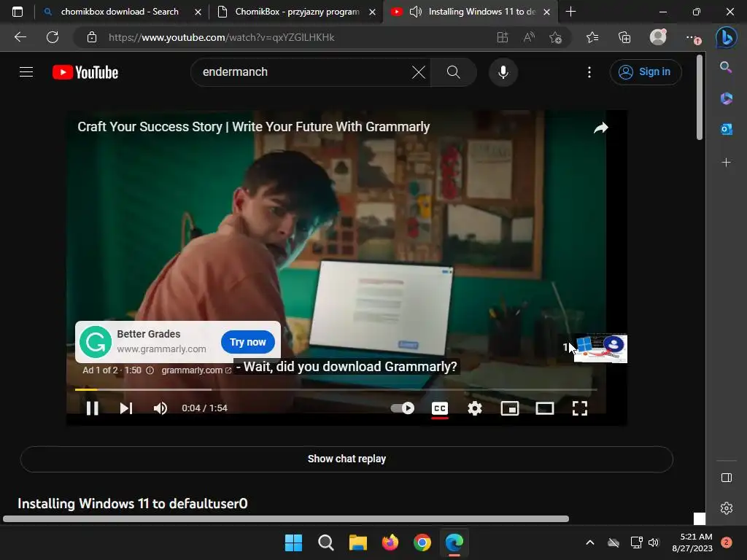
Task: Enable the miniplayer view
Action: point(510,408)
